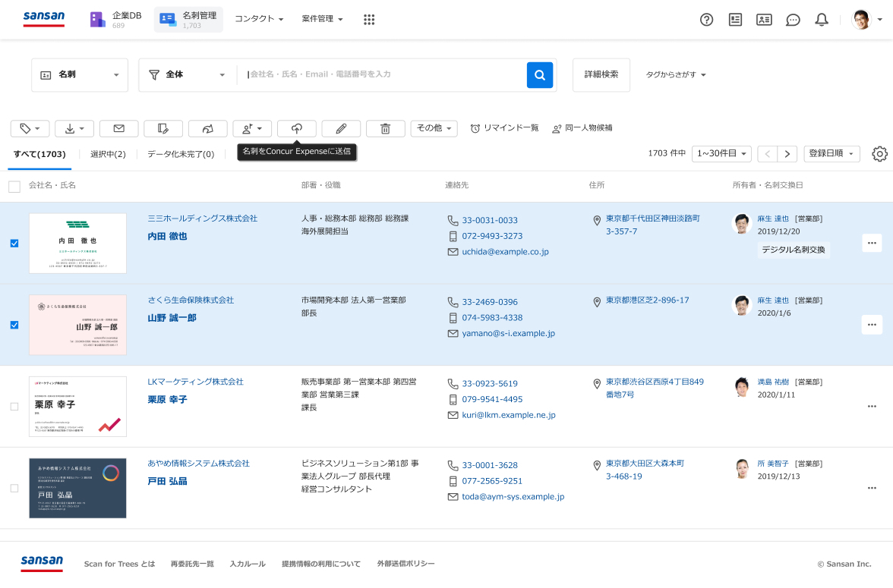This screenshot has width=893, height=588.
Task: Open more options for 戸田 弘晶 row
Action: [872, 489]
